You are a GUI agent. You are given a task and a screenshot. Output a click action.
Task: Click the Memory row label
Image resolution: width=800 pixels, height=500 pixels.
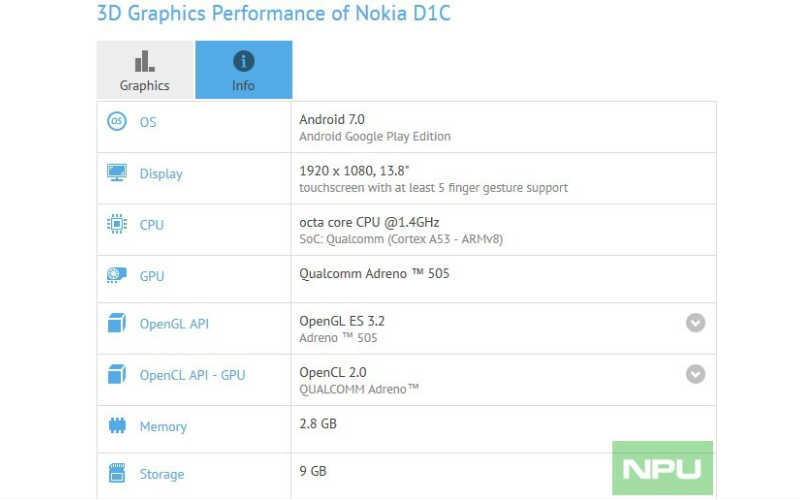pyautogui.click(x=163, y=427)
